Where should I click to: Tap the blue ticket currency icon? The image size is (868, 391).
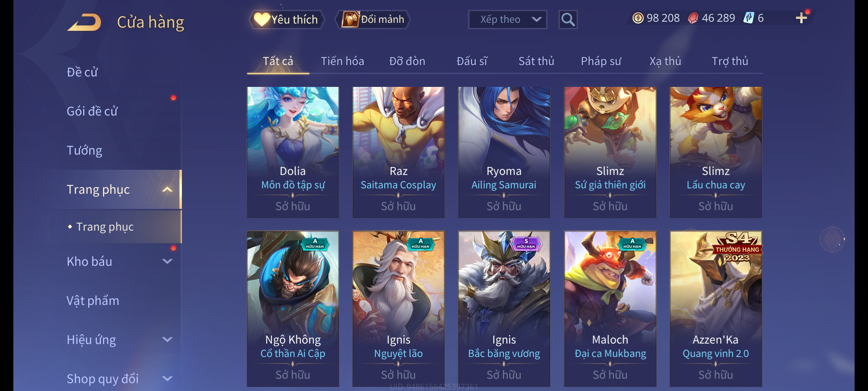coord(748,18)
